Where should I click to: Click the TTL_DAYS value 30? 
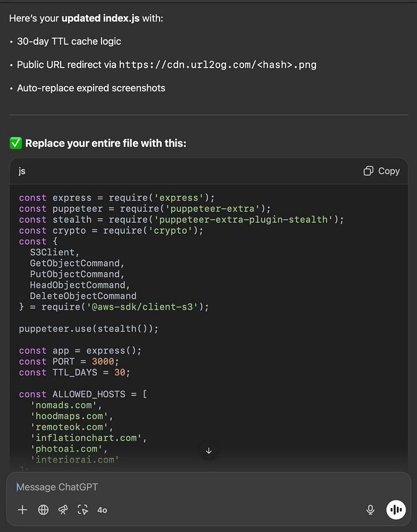120,372
